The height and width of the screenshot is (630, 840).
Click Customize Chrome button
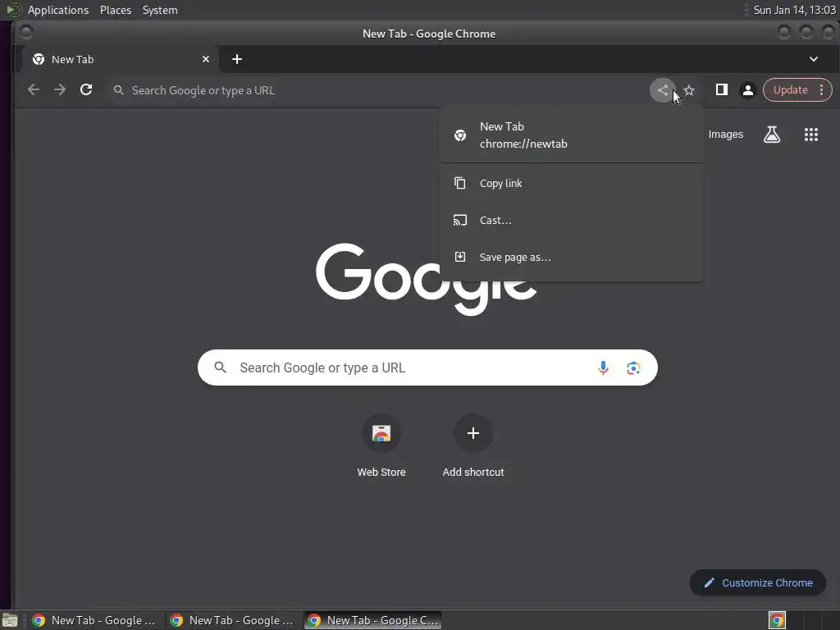coord(757,582)
